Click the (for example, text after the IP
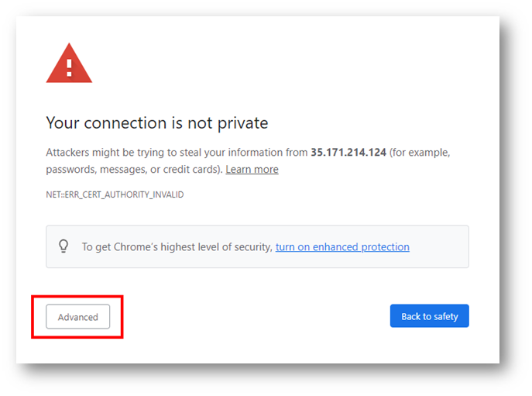 (420, 153)
